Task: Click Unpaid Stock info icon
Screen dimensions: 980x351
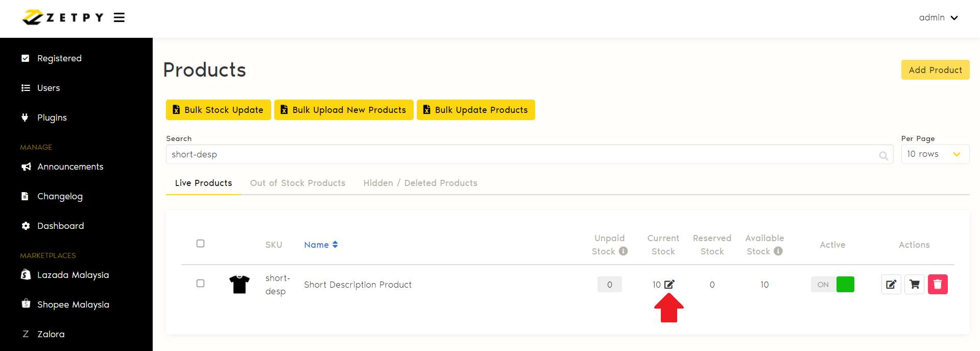Action: (x=623, y=251)
